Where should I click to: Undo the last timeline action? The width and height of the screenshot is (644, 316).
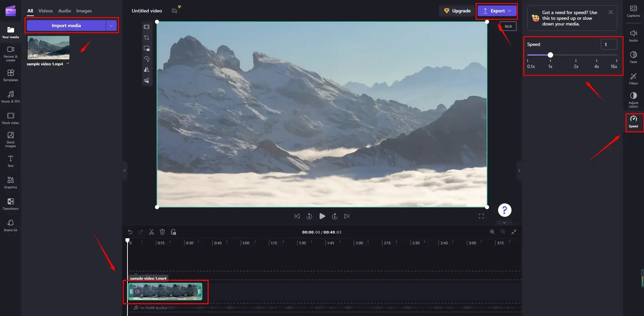click(130, 232)
